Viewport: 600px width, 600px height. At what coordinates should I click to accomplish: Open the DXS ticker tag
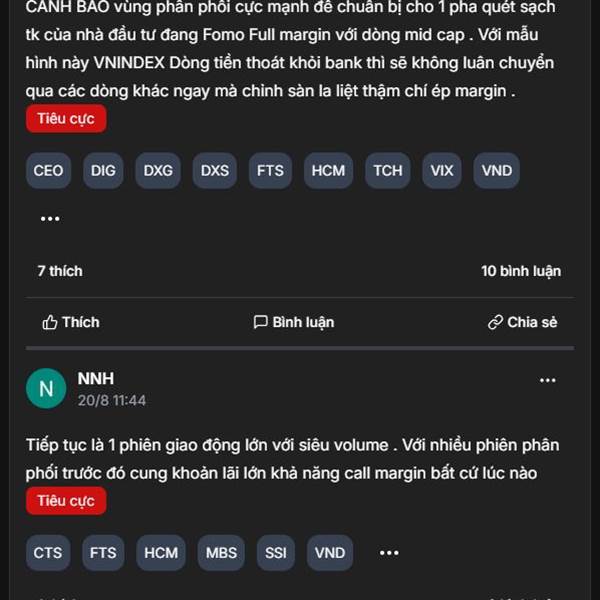click(x=215, y=171)
